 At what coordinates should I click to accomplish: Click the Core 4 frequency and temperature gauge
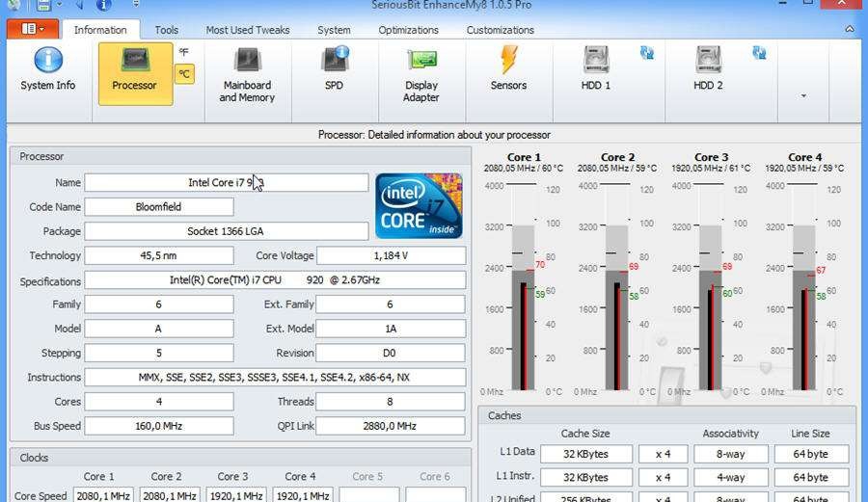coord(805,287)
